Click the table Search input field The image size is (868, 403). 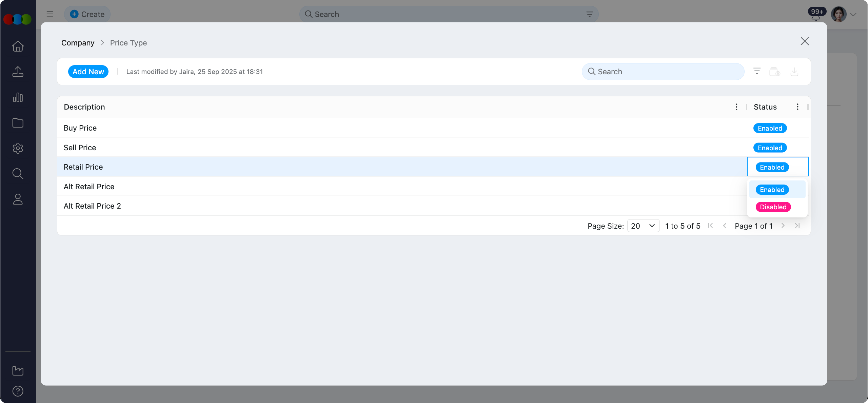click(x=663, y=72)
